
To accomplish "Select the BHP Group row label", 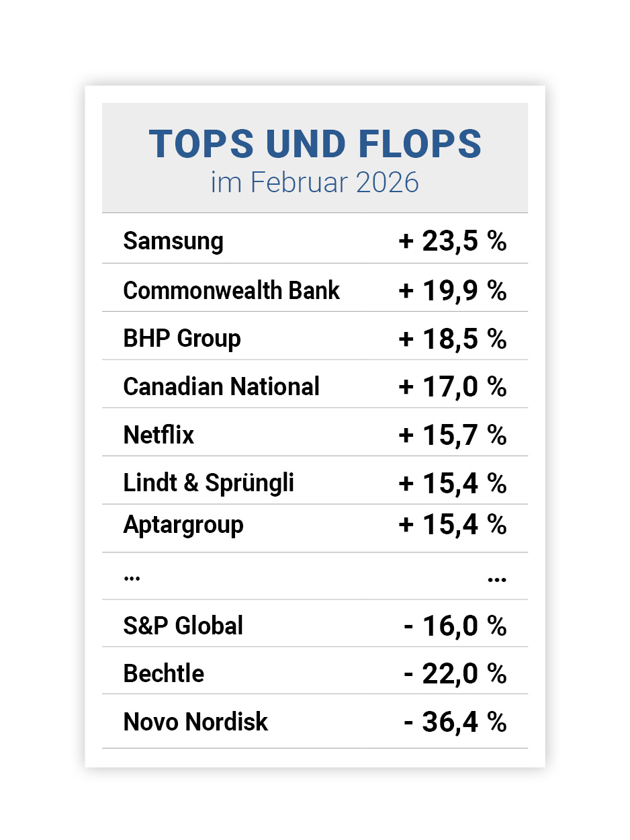I will coord(182,339).
